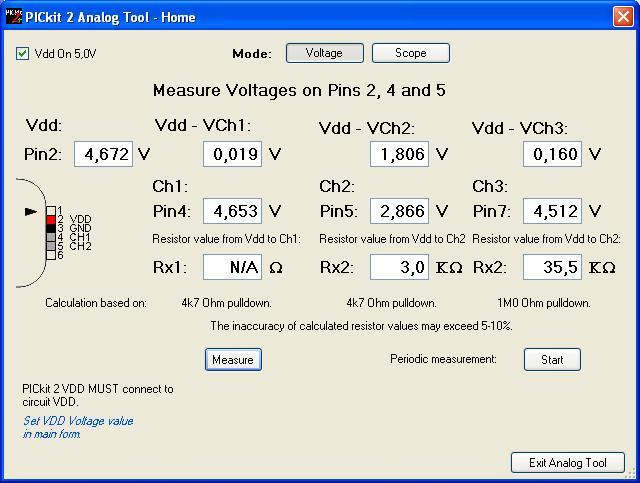This screenshot has height=483, width=640.
Task: Switch to Scope mode
Action: [x=411, y=53]
